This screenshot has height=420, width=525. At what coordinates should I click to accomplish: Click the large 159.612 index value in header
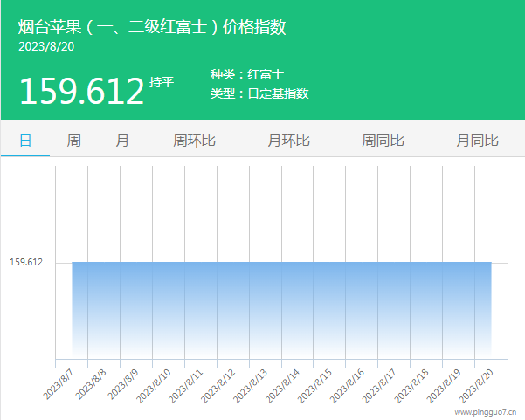click(x=81, y=91)
